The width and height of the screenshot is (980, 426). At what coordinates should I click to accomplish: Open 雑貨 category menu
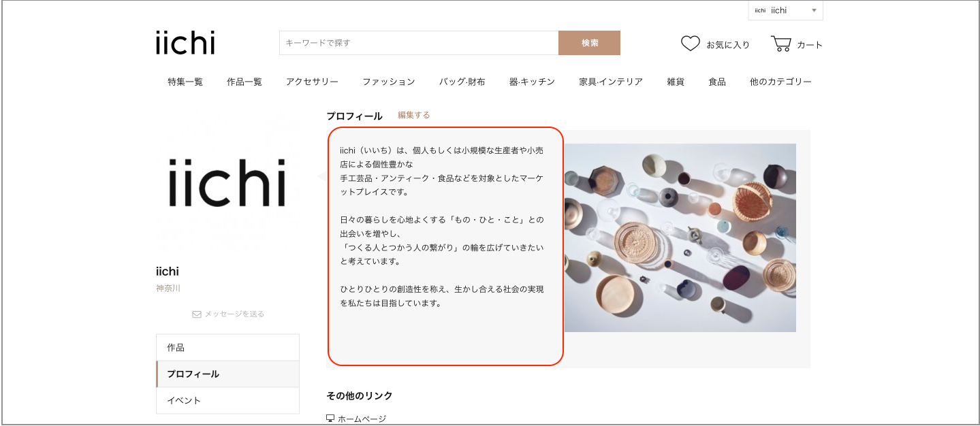point(676,82)
